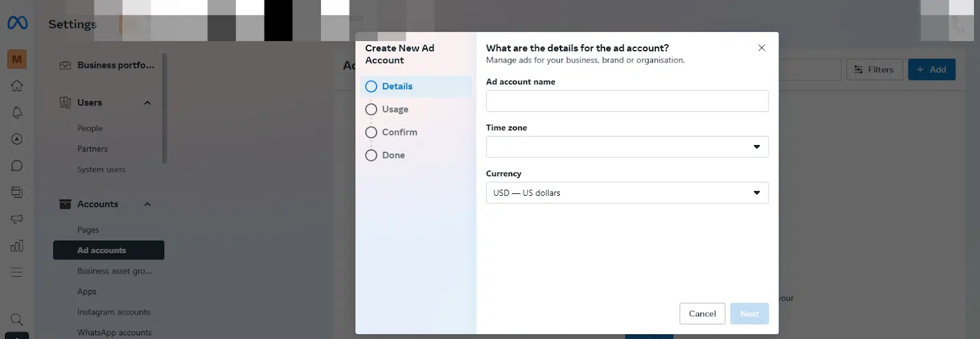The width and height of the screenshot is (980, 339).
Task: Click the Filters icon button
Action: click(859, 70)
